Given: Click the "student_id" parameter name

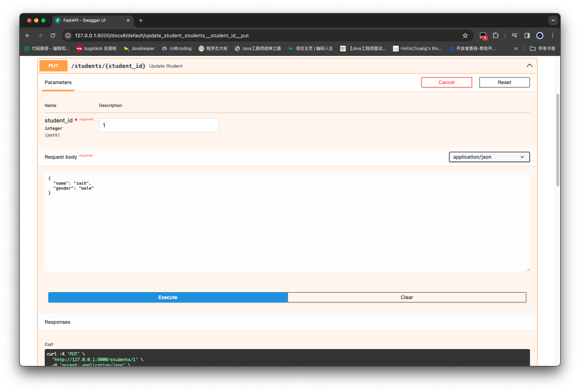Looking at the screenshot, I should [58, 120].
